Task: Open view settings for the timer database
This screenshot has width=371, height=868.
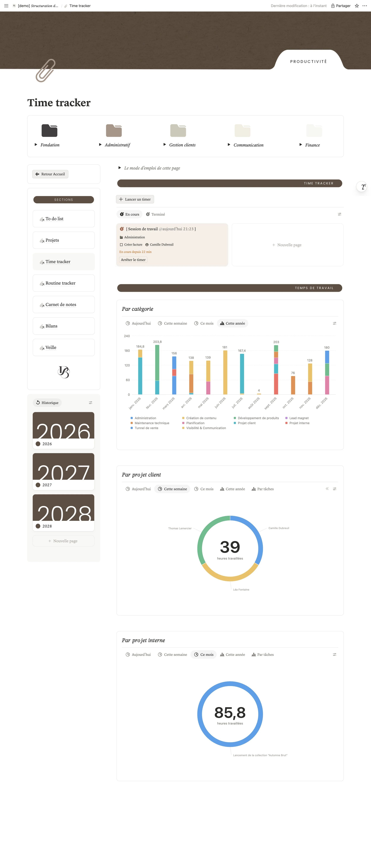Action: 340,214
